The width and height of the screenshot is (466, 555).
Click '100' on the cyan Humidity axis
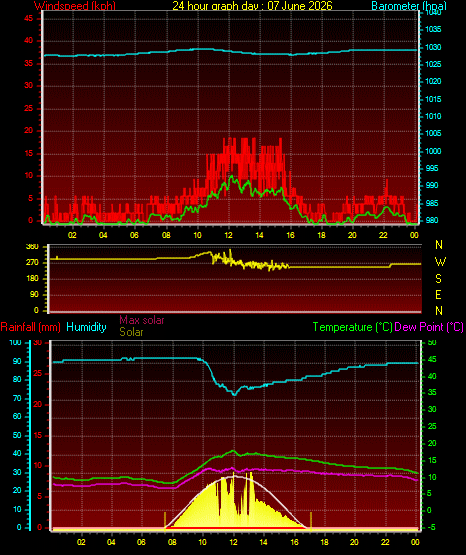pos(15,342)
